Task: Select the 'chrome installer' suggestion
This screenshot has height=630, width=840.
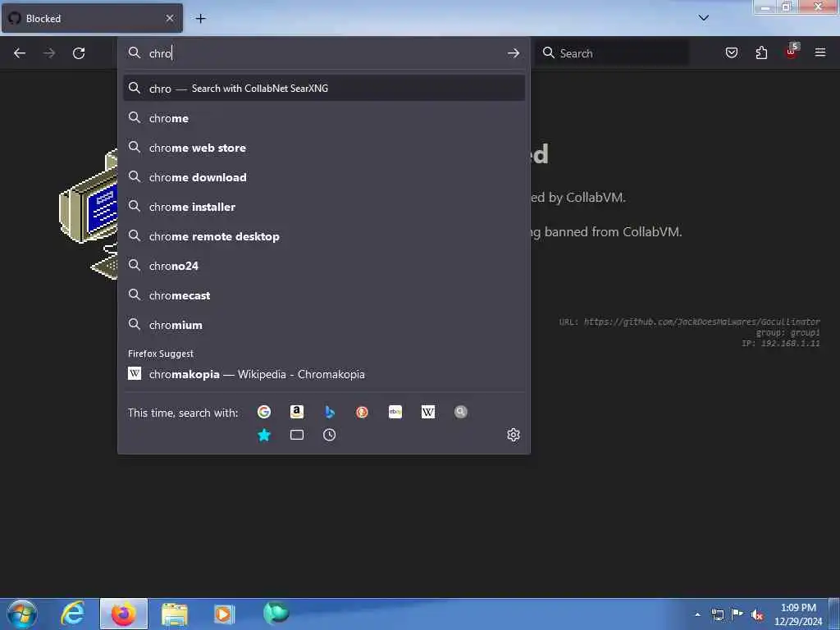Action: pyautogui.click(x=323, y=206)
